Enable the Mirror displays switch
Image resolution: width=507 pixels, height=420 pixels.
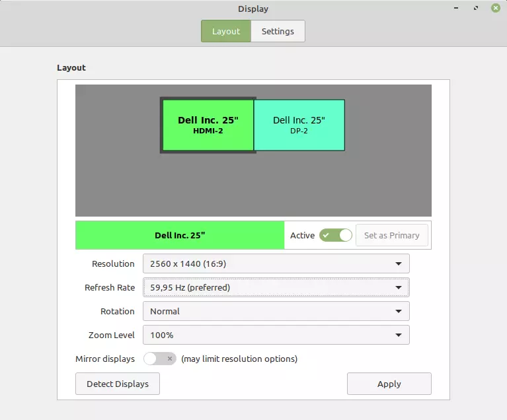point(160,359)
